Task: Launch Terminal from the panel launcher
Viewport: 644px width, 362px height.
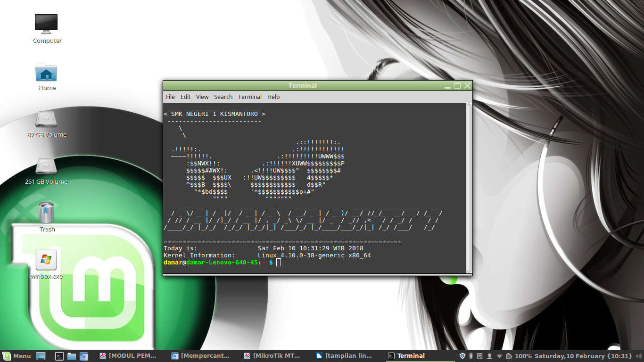Action: pyautogui.click(x=59, y=356)
